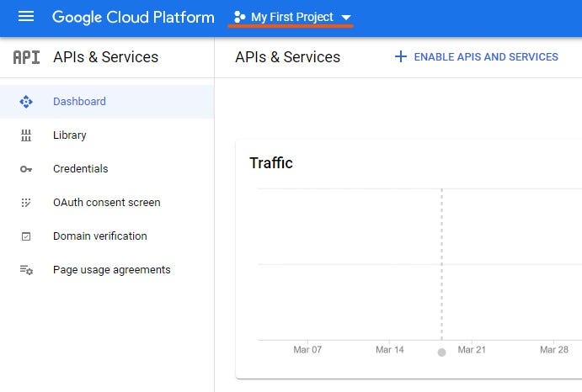
Task: Open the Domain verification page
Action: click(107, 236)
